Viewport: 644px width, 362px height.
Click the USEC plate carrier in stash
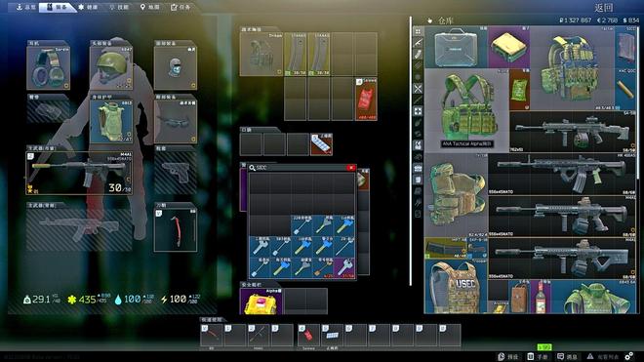456,286
